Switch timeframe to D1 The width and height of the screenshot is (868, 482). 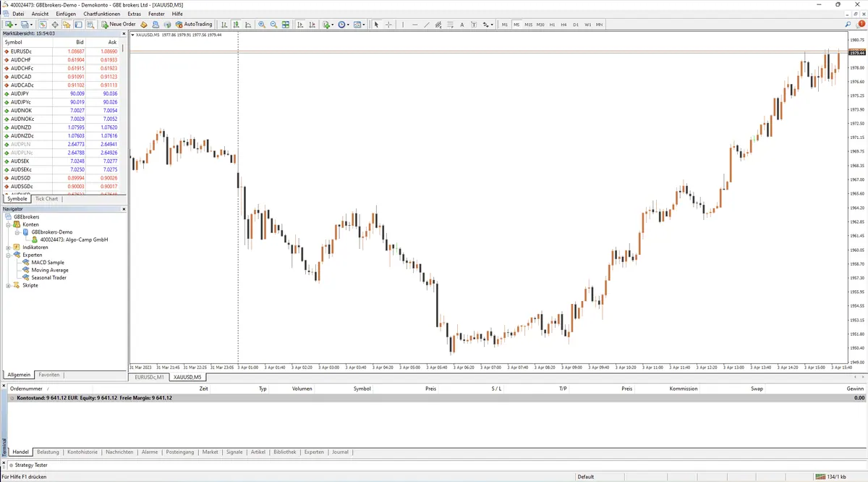[x=576, y=24]
